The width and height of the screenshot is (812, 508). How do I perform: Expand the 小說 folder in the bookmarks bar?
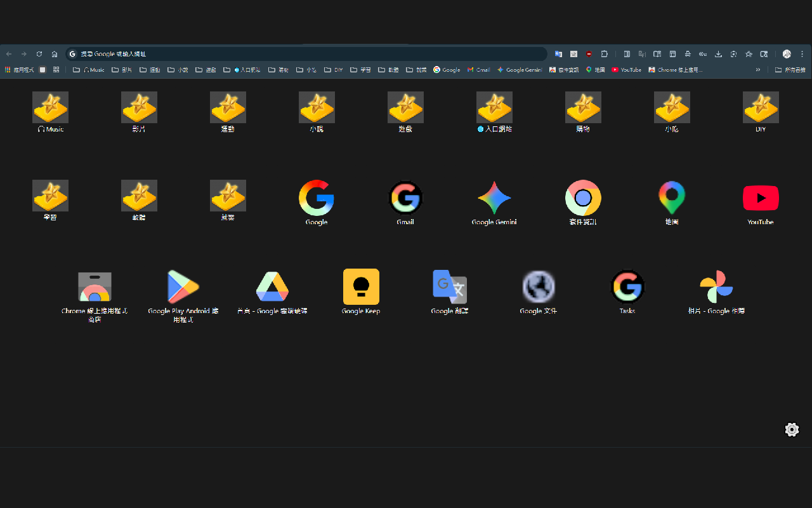pyautogui.click(x=178, y=70)
